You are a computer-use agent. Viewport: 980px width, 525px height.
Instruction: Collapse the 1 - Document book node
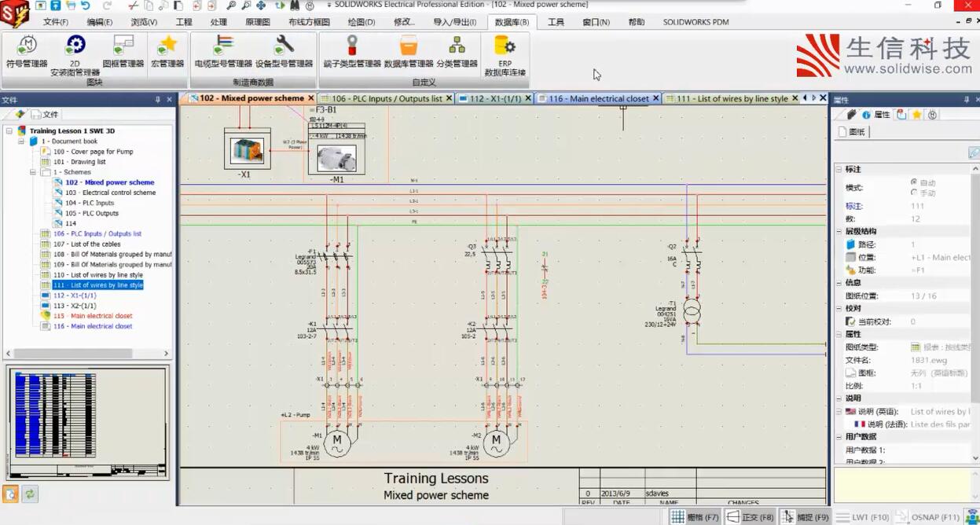coord(21,141)
